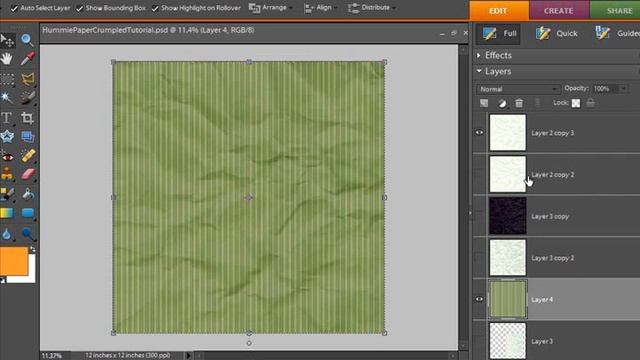640x360 pixels.
Task: Lock all on selected layer
Action: (x=590, y=103)
